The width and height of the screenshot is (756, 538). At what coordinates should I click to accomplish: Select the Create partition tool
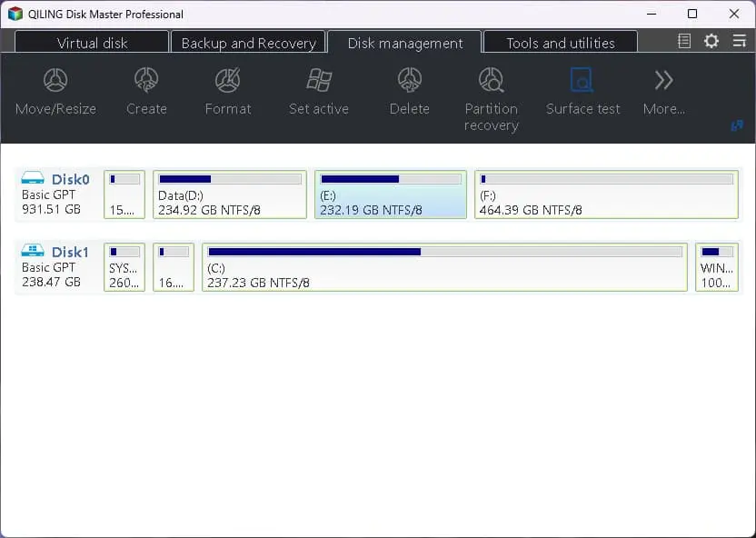pos(146,92)
